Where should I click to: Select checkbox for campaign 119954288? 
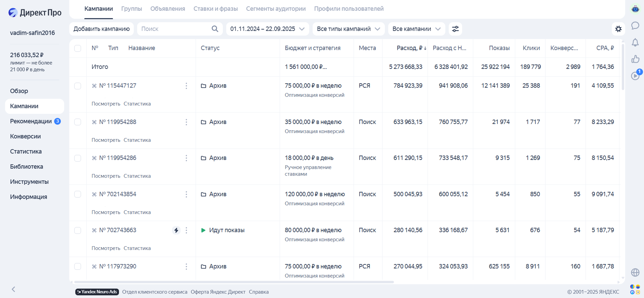tap(78, 122)
